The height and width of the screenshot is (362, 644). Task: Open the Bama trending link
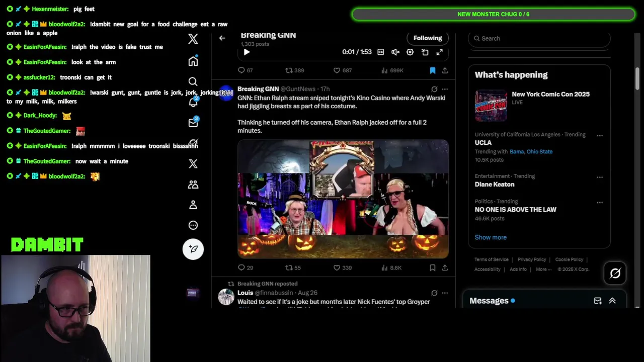[x=517, y=151]
